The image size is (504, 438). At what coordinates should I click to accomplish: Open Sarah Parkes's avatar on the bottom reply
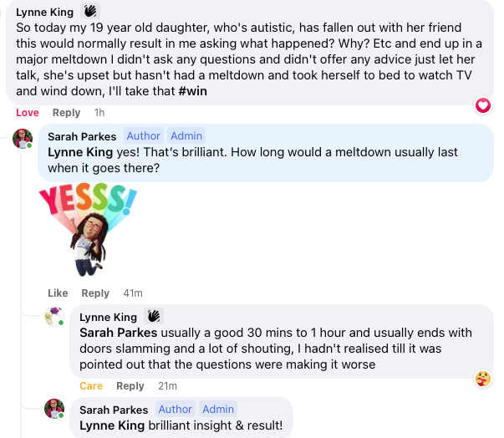coord(55,410)
